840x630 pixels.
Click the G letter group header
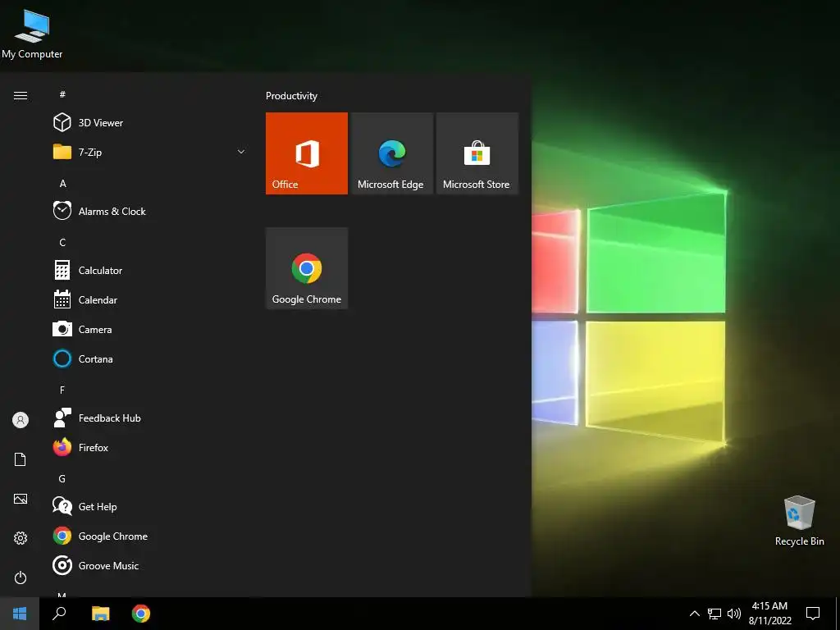point(62,478)
